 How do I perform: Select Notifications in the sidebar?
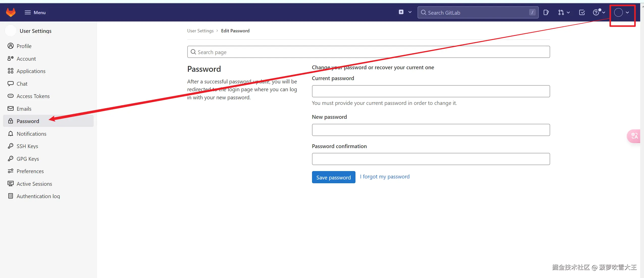pyautogui.click(x=31, y=134)
